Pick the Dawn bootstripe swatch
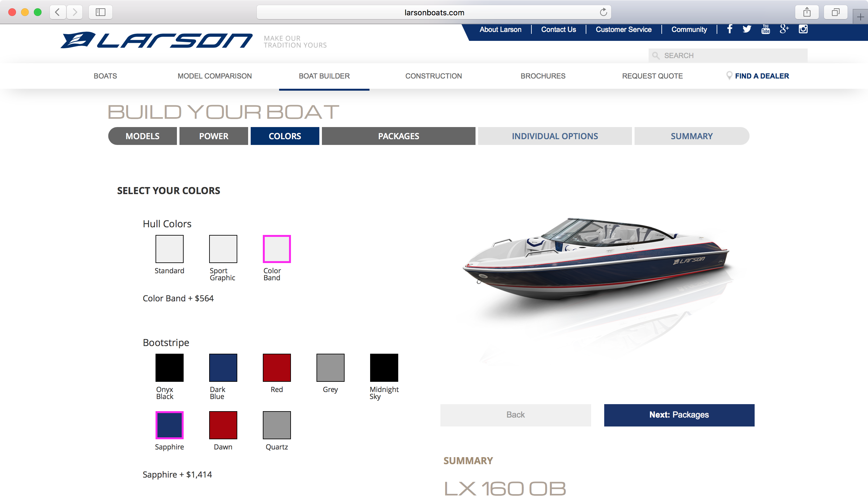The image size is (868, 498). coord(223,425)
